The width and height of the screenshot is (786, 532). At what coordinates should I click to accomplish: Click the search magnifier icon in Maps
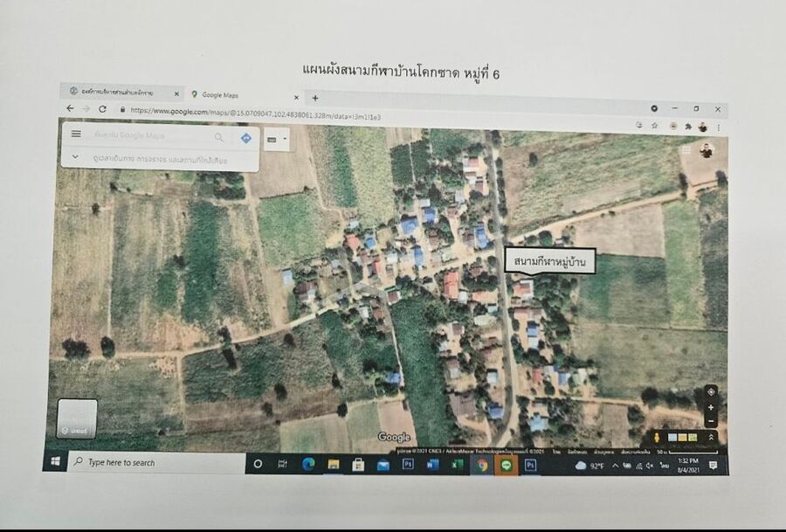(218, 137)
